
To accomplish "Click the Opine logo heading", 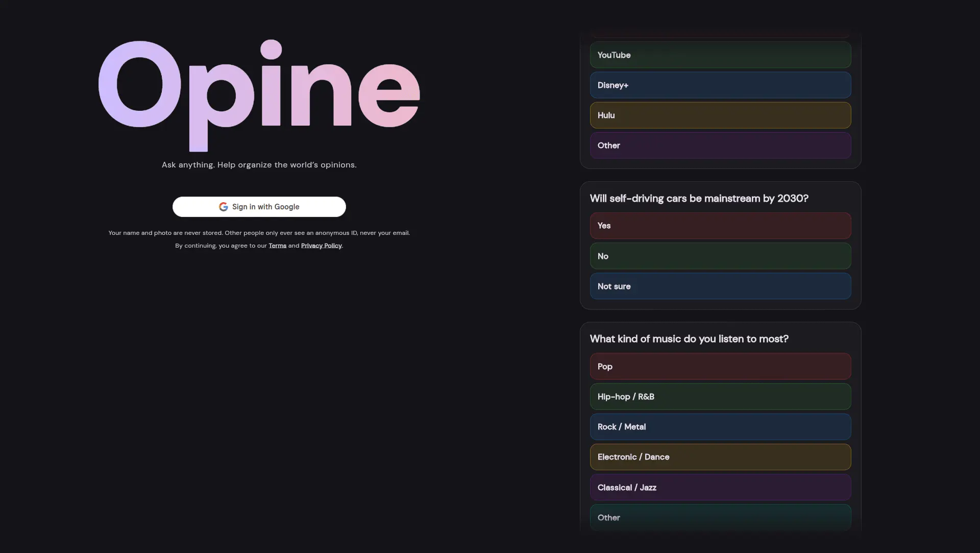I will [x=259, y=95].
